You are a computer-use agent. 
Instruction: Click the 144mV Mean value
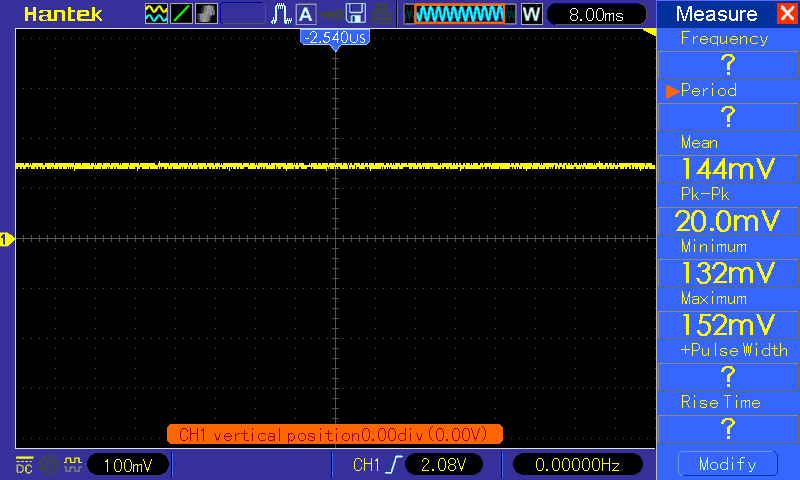tap(728, 169)
